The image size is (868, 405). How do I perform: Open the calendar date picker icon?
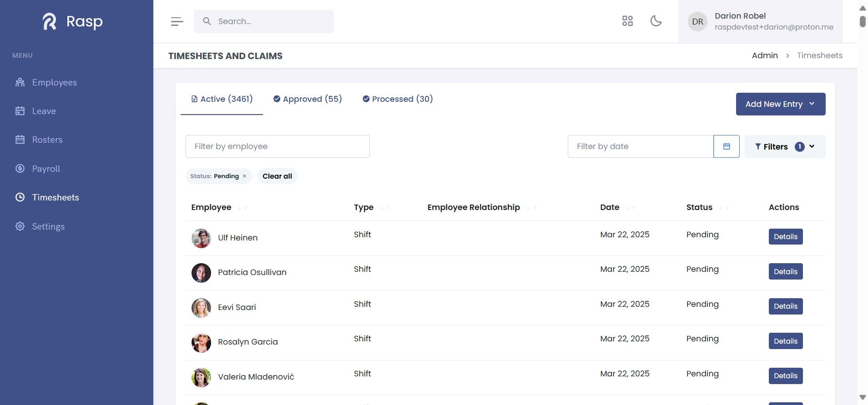(726, 146)
